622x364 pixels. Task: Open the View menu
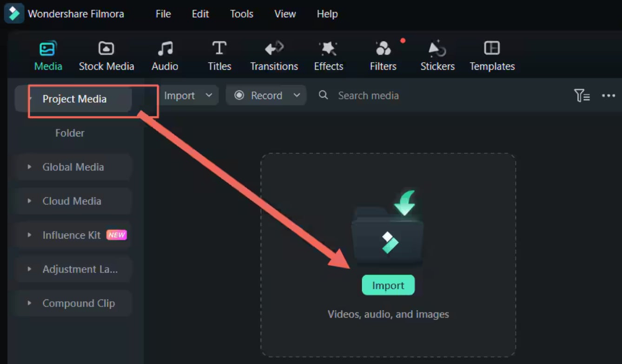point(285,14)
